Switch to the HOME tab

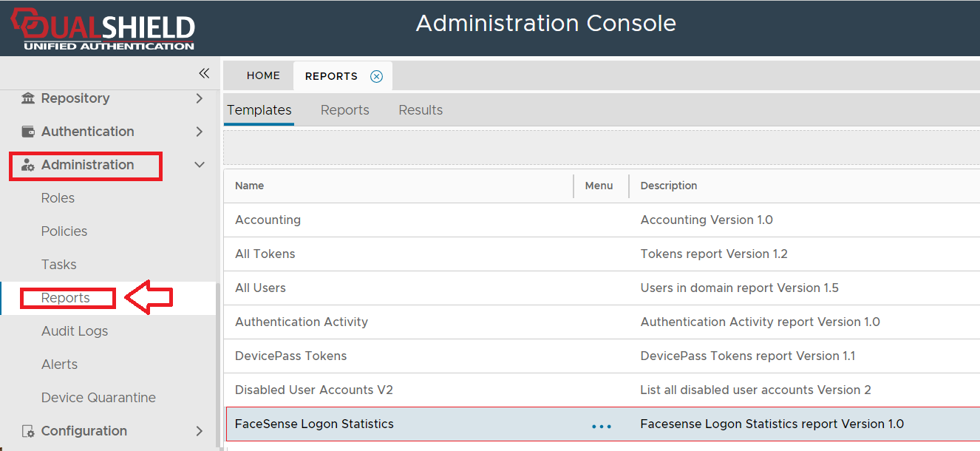pyautogui.click(x=263, y=75)
